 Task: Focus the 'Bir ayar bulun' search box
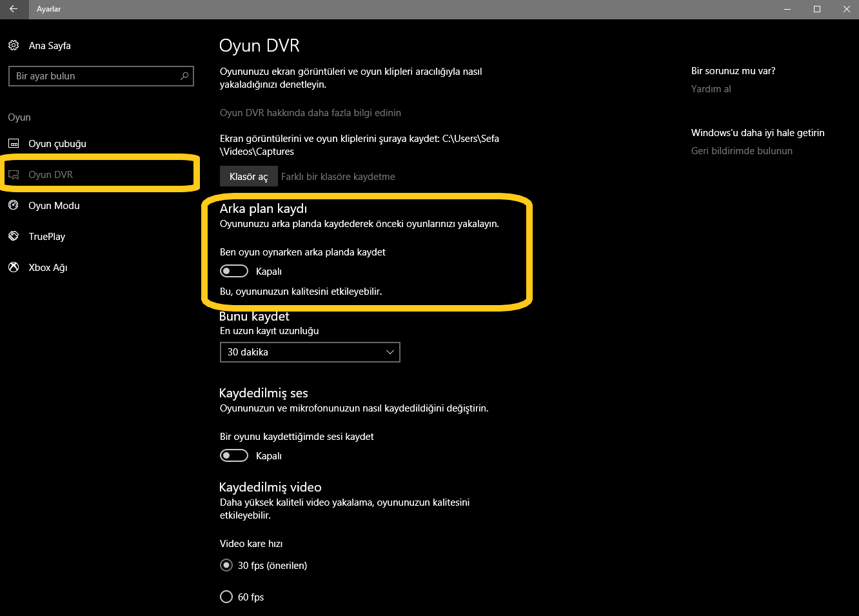(101, 76)
